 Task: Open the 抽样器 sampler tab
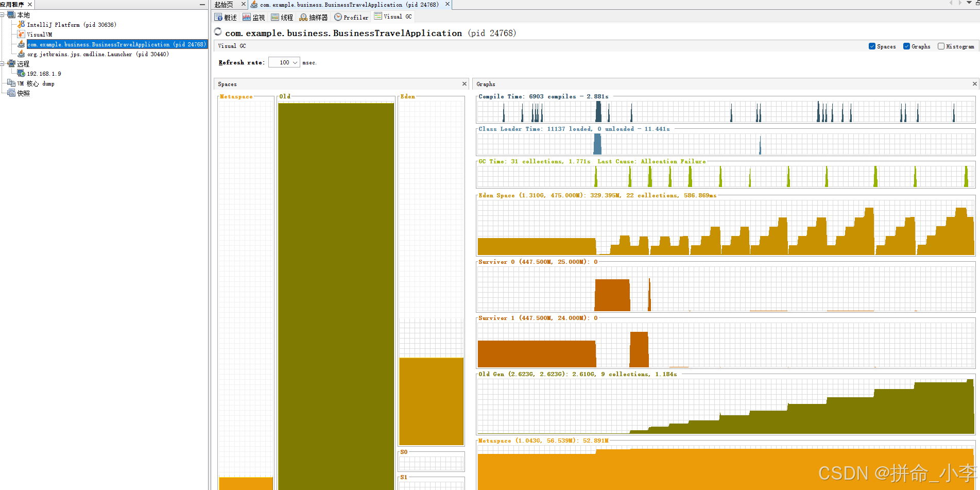click(x=314, y=17)
